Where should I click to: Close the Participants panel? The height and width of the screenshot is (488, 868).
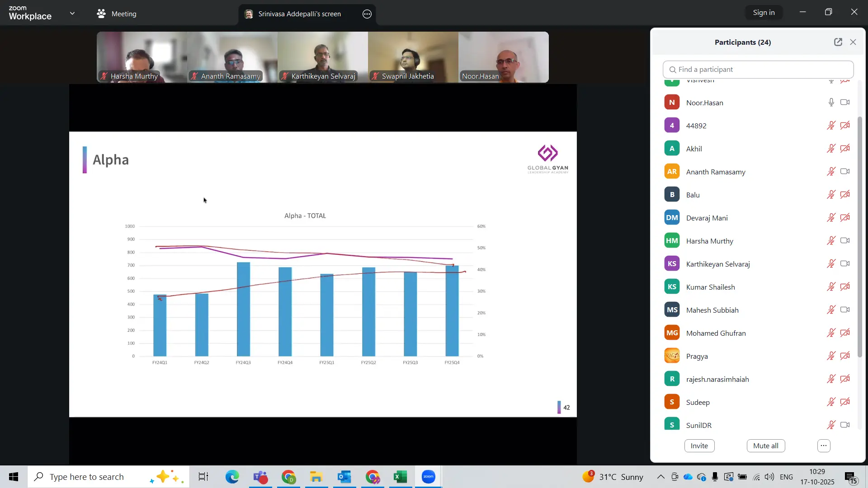pyautogui.click(x=853, y=42)
